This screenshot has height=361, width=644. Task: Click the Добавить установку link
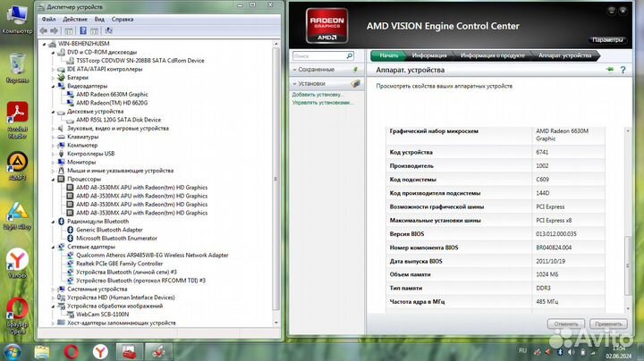[x=317, y=94]
